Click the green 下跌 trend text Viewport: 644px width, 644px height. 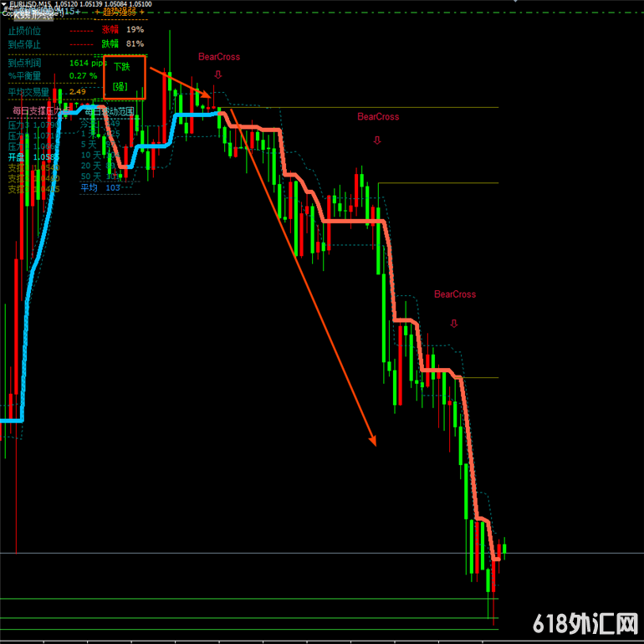pyautogui.click(x=121, y=67)
